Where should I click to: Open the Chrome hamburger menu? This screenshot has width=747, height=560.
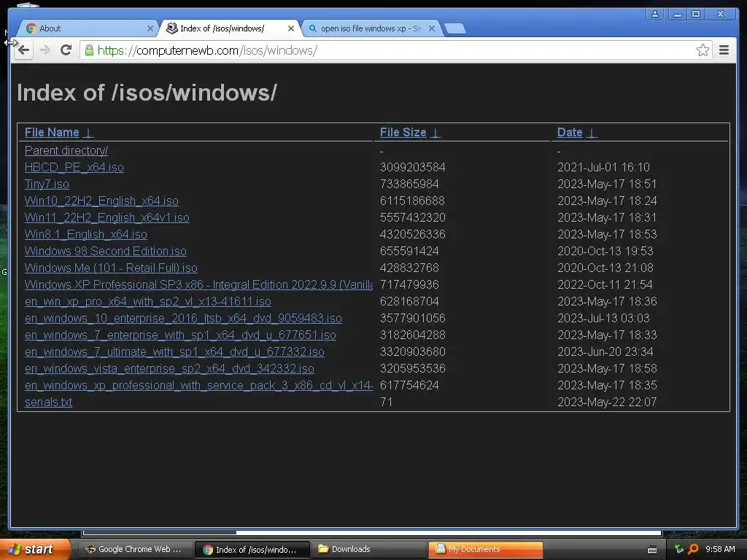[x=724, y=50]
